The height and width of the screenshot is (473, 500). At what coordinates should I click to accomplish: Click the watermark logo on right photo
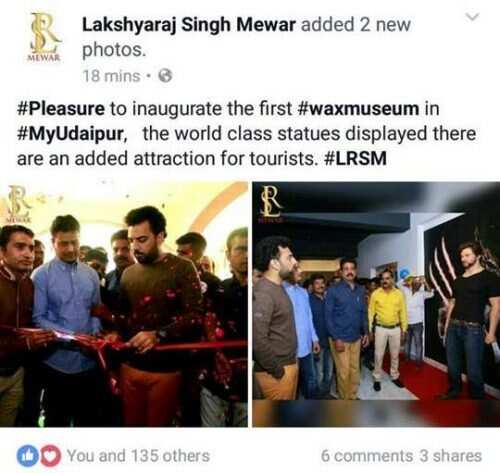tap(271, 204)
